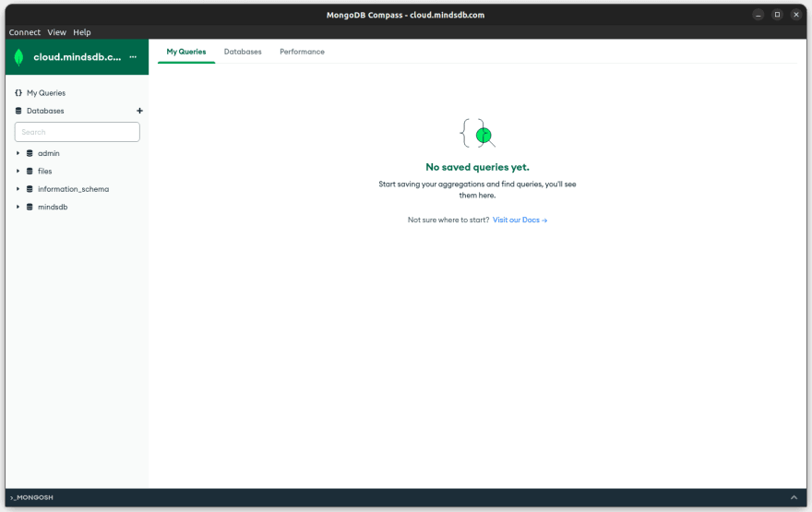Click the admin database icon
Screen dimensions: 812x512
click(x=30, y=153)
